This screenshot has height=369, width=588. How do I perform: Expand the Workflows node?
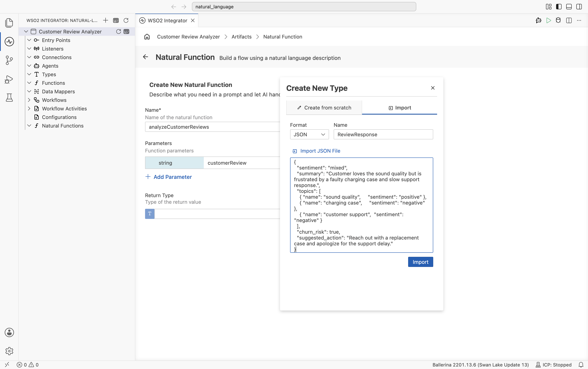(x=29, y=100)
